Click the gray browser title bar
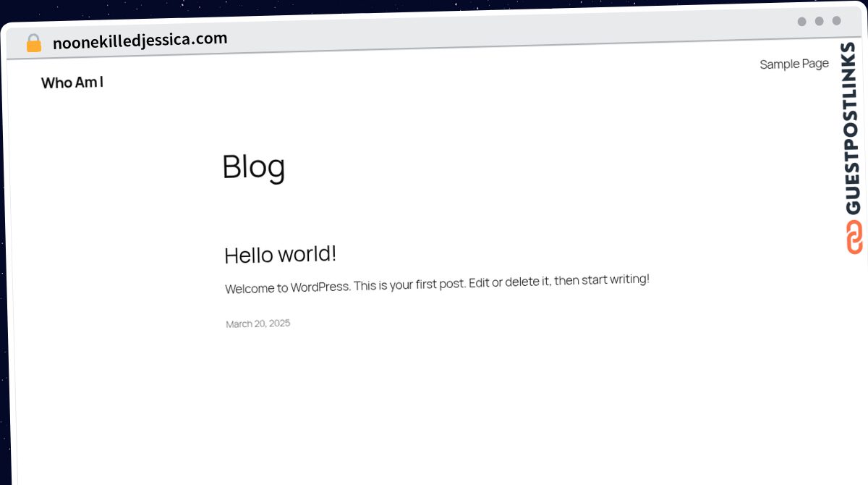The image size is (868, 485). [506, 29]
